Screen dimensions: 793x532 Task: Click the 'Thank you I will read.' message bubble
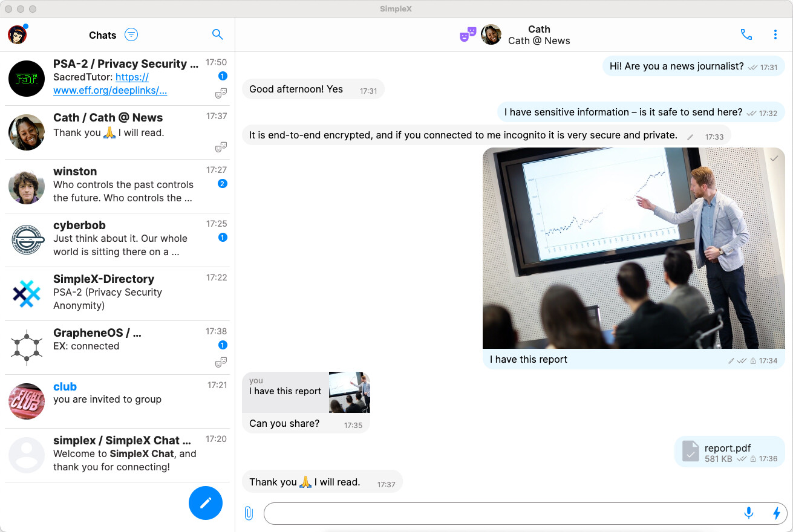coord(322,482)
